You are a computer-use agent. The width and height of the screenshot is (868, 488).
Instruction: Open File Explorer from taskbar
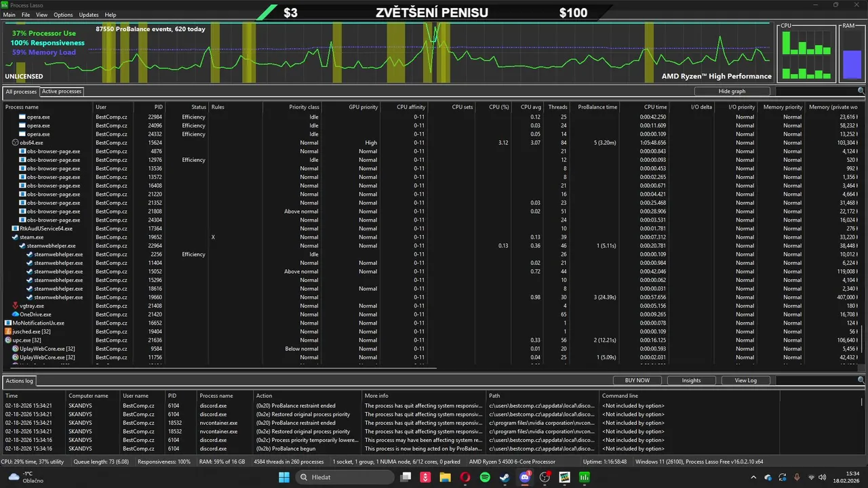(x=445, y=477)
